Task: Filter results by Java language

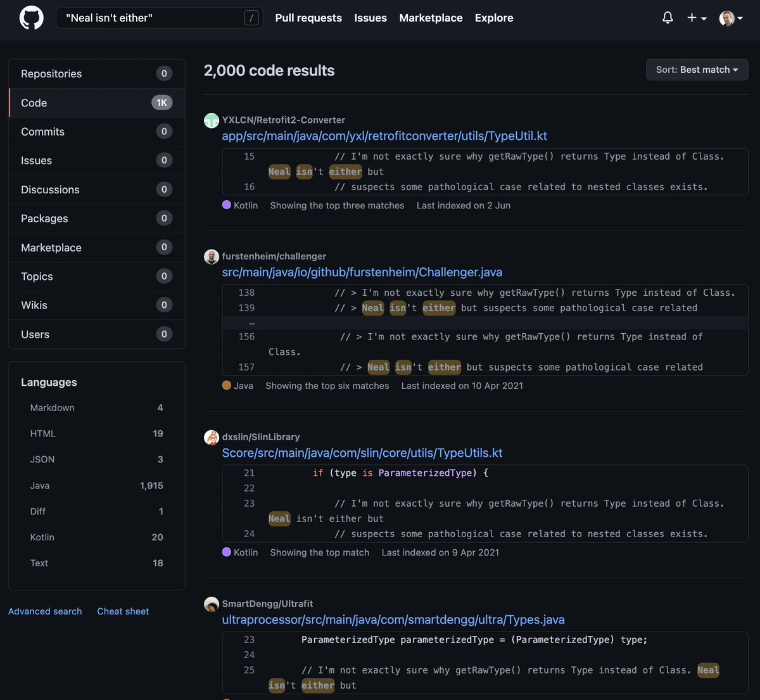Action: [96, 486]
